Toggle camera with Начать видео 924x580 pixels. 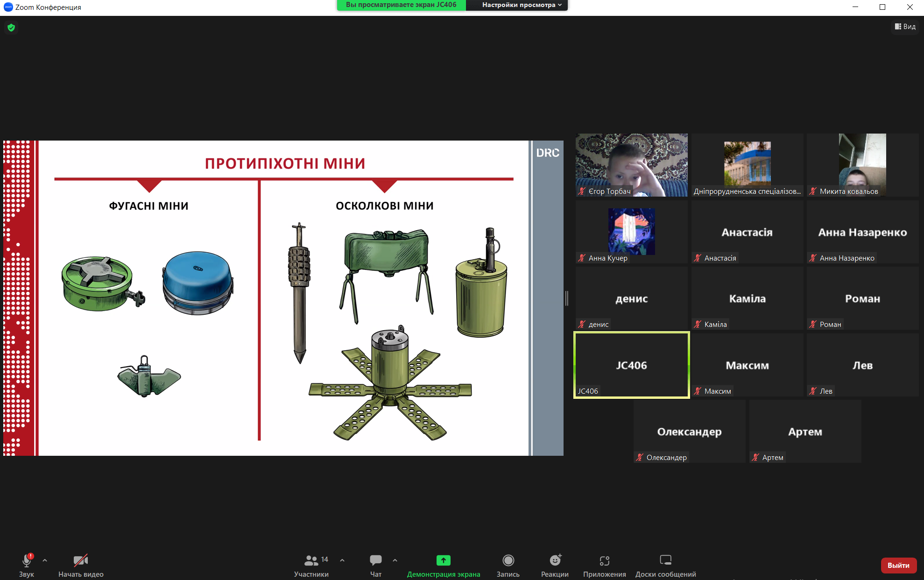pyautogui.click(x=80, y=560)
